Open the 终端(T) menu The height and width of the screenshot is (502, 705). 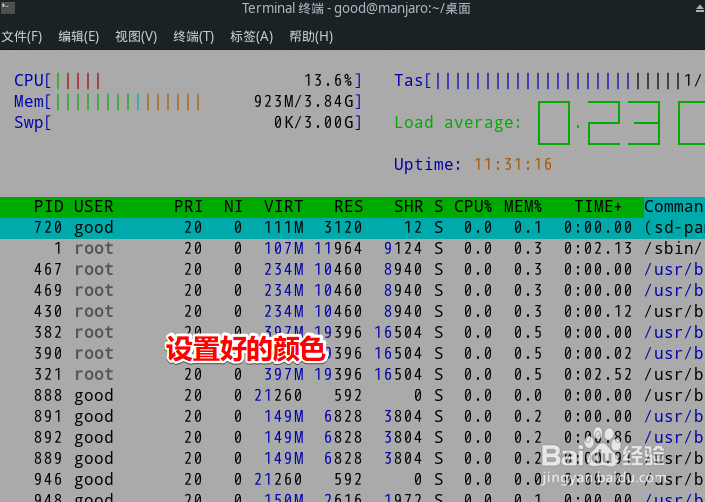tap(194, 36)
